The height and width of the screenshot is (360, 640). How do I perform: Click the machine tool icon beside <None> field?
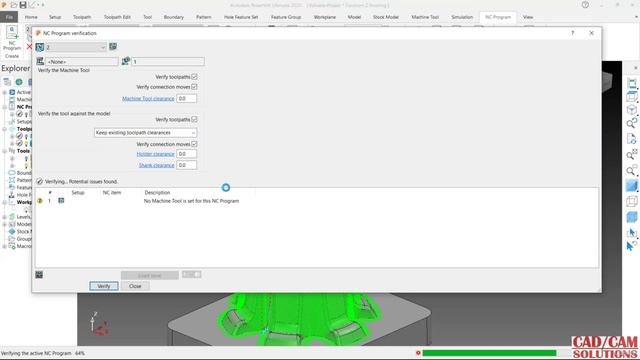[40, 61]
